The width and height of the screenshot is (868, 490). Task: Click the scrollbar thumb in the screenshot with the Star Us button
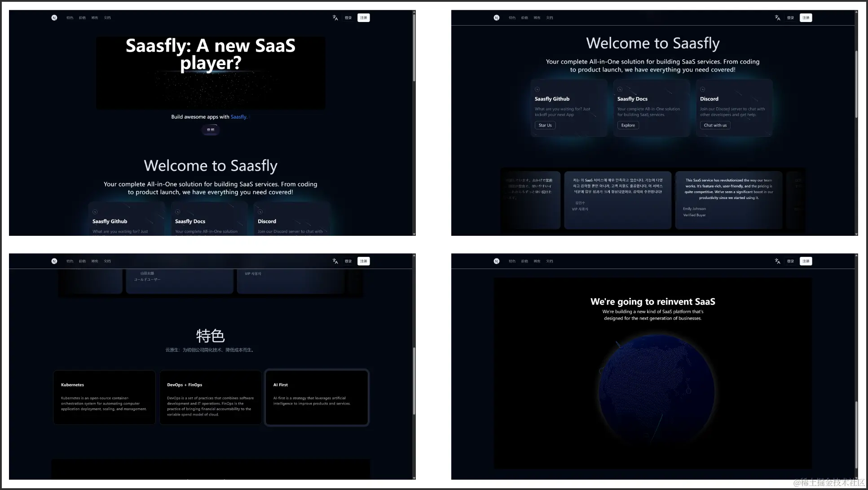coord(856,84)
